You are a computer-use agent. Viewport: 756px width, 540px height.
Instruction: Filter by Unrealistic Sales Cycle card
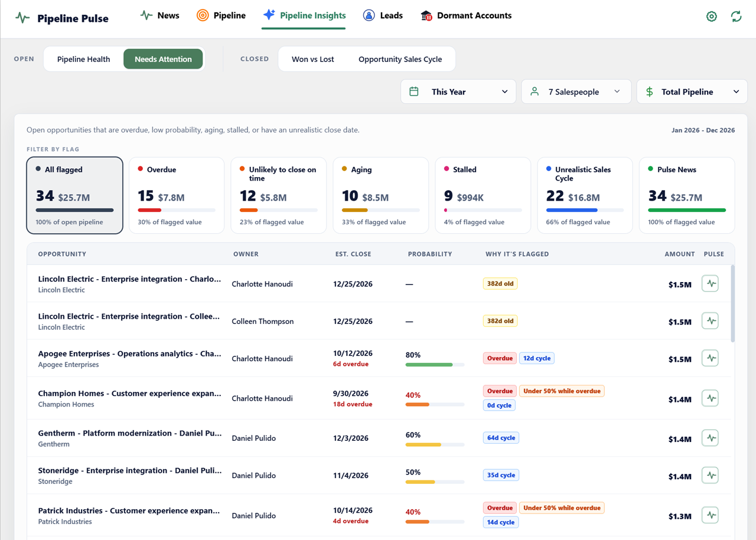point(585,195)
